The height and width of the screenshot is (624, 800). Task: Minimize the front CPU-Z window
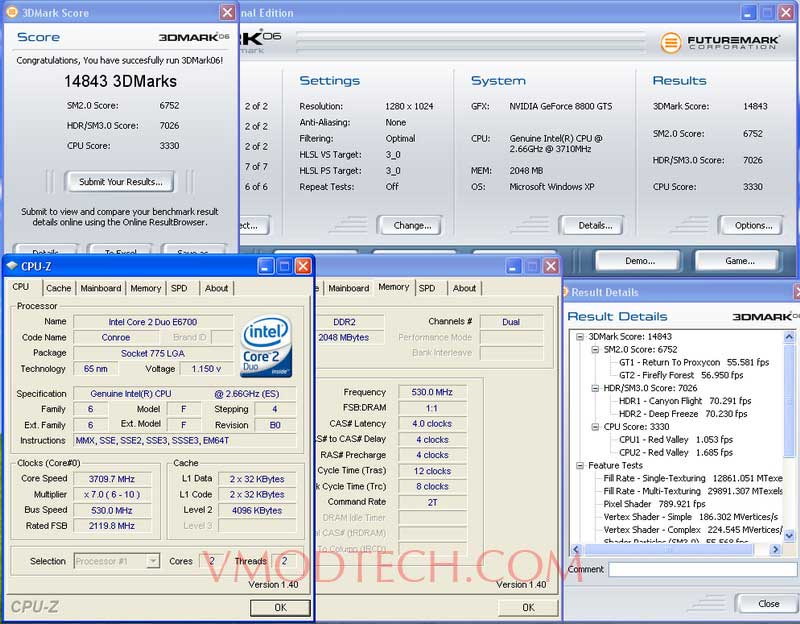click(265, 266)
